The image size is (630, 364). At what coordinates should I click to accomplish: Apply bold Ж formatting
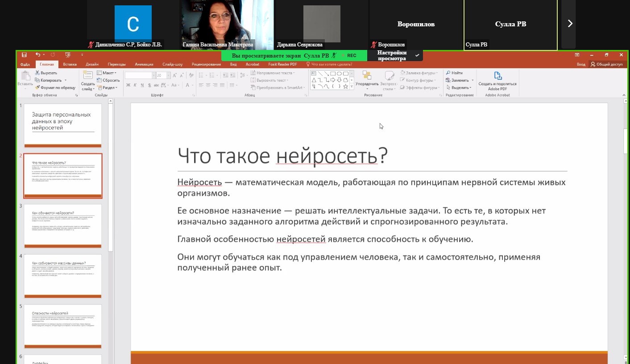coord(128,85)
